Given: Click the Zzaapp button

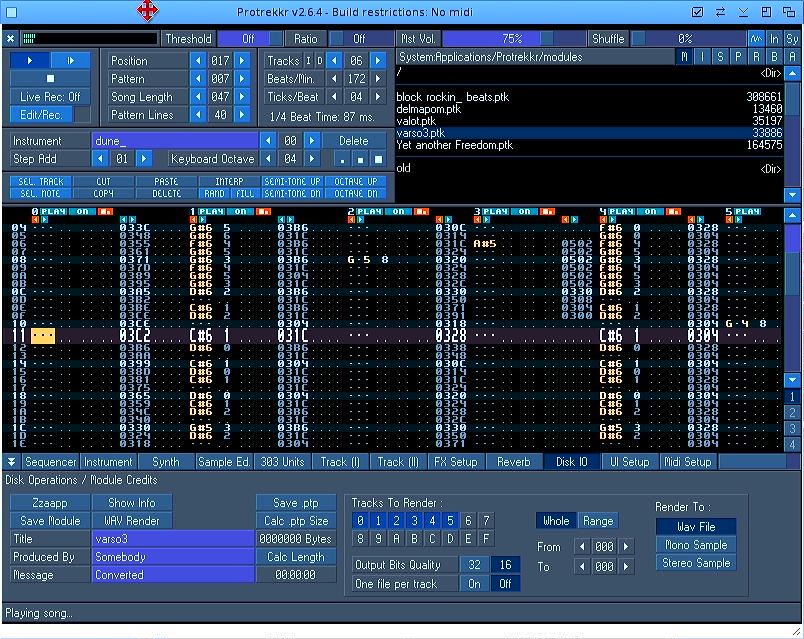Looking at the screenshot, I should point(50,503).
